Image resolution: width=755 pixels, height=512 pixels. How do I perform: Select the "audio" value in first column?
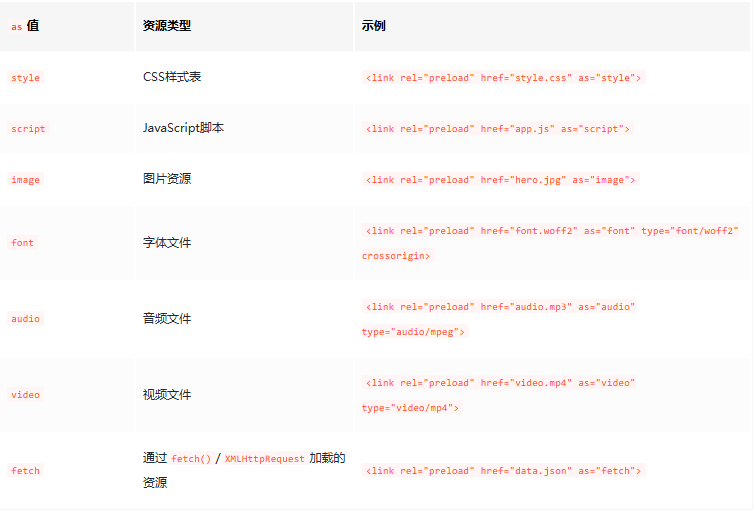point(26,319)
